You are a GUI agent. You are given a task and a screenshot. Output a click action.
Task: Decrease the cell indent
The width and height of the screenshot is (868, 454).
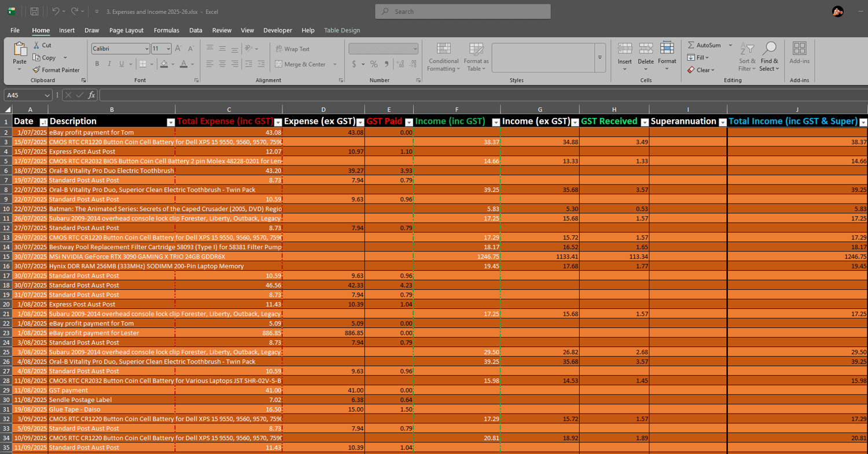248,64
